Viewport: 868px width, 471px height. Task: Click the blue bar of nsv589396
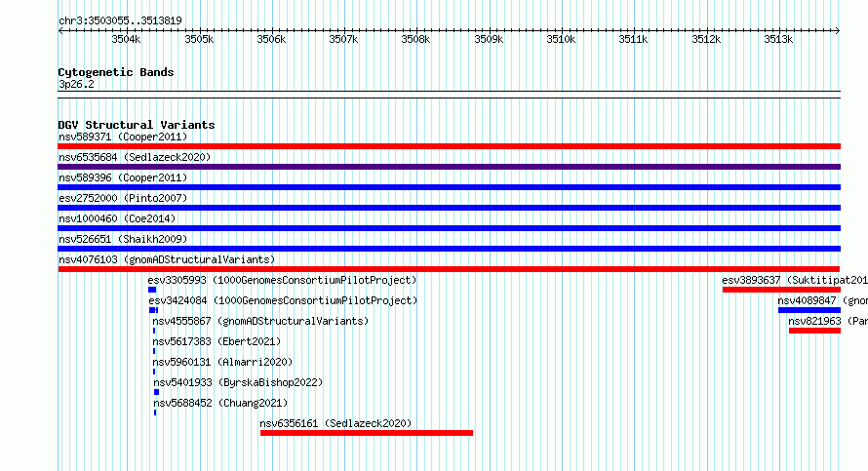449,187
